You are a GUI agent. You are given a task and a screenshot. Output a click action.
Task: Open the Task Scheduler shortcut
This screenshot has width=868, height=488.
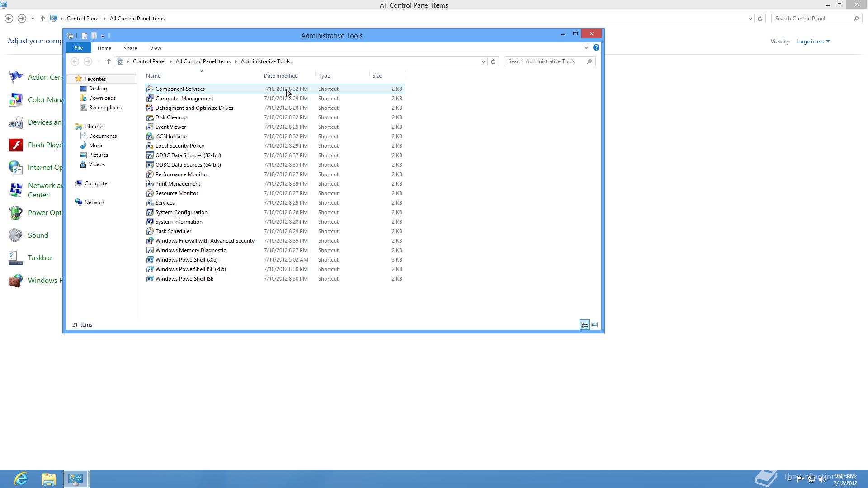point(173,231)
